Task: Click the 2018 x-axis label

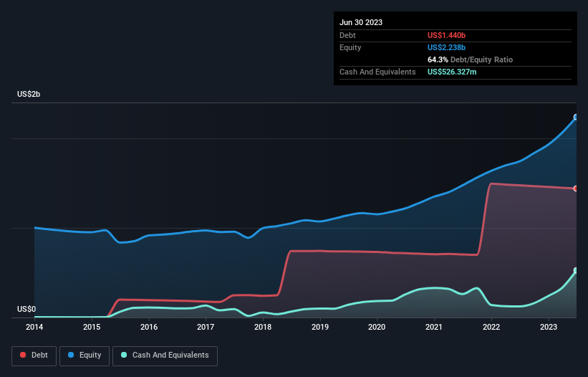Action: (263, 327)
